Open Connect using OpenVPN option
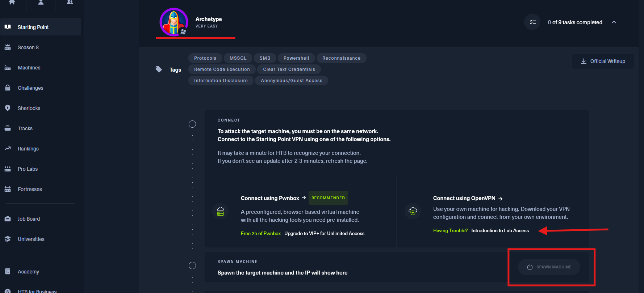The image size is (644, 293). click(x=468, y=198)
